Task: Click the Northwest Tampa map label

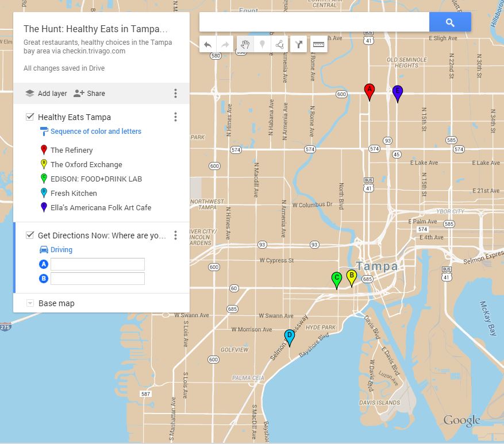Action: click(x=207, y=204)
